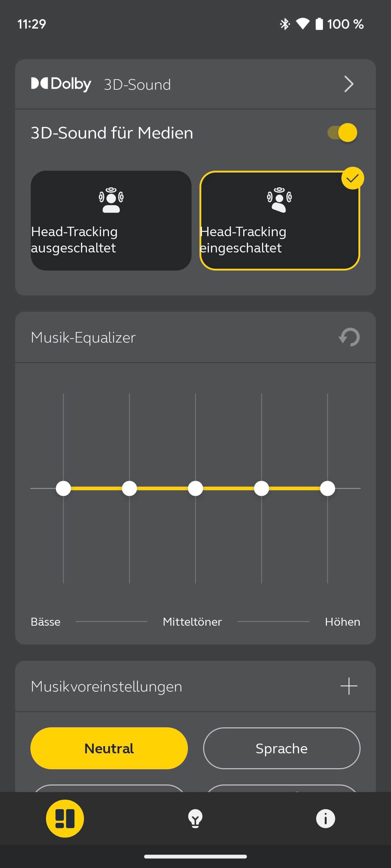Open the Dolby 3D-Sound chevron arrow
391x868 pixels.
coord(348,84)
